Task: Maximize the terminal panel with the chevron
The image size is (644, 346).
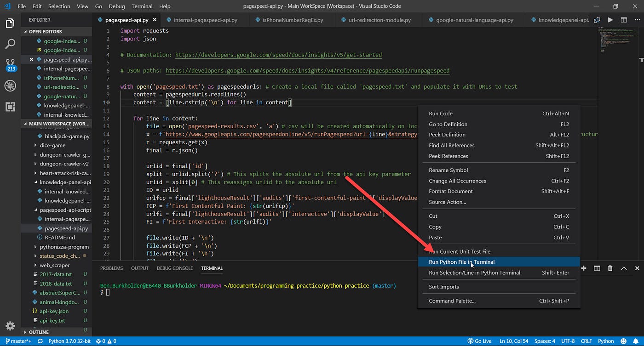Action: click(624, 268)
